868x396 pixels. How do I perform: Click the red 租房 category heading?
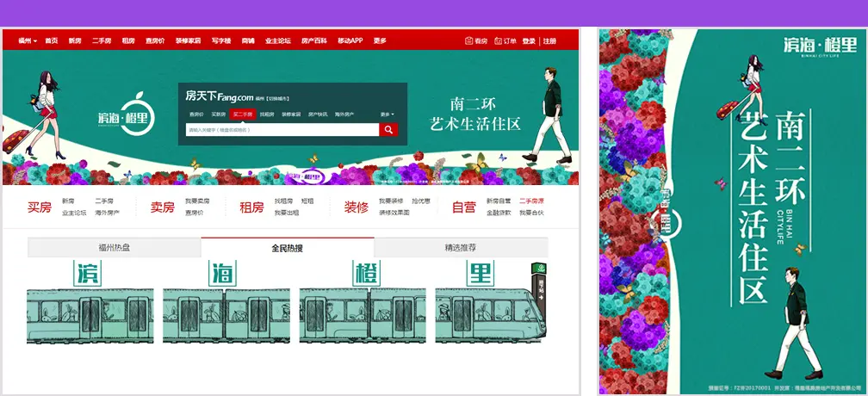[251, 207]
